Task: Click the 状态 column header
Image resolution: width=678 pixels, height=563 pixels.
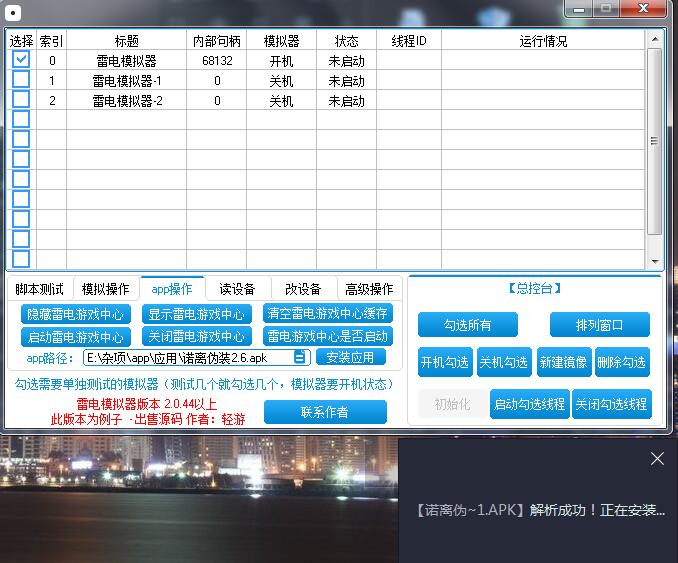Action: [346, 41]
